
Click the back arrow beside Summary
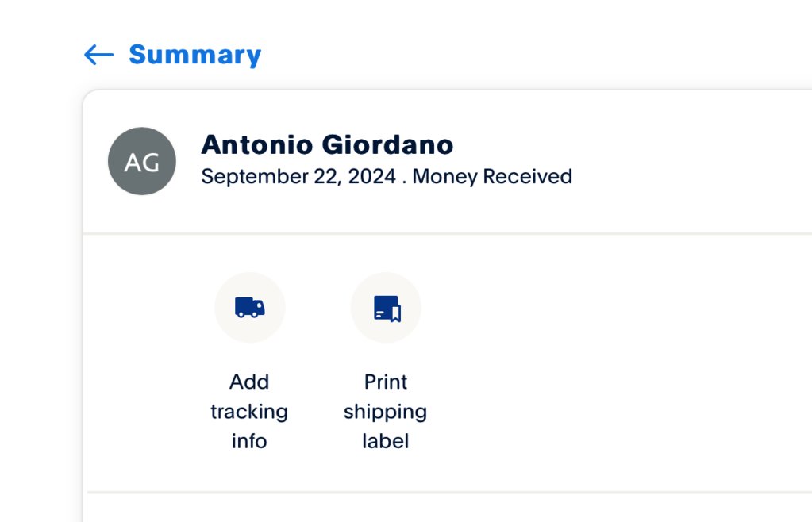[x=99, y=55]
